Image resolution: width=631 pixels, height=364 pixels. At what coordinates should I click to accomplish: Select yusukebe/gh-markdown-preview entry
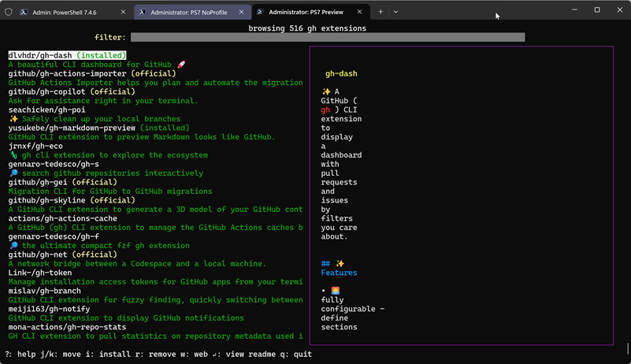[x=98, y=128]
